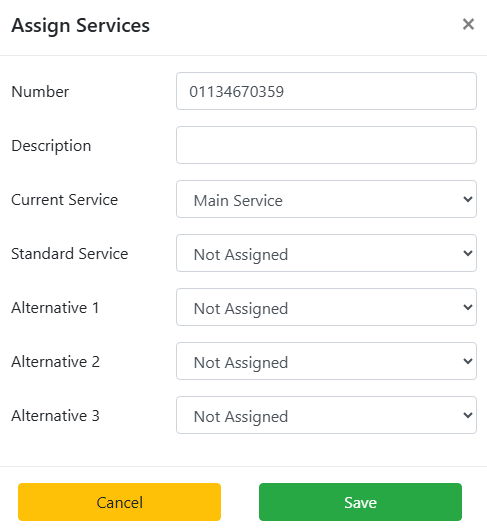Click the yellow Cancel button
The height and width of the screenshot is (529, 487).
coord(119,502)
